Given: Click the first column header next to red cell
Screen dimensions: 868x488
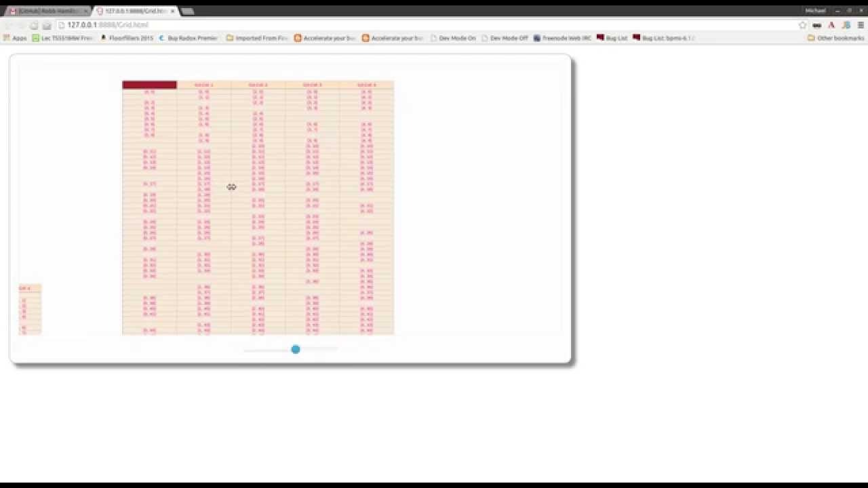Looking at the screenshot, I should tap(203, 85).
